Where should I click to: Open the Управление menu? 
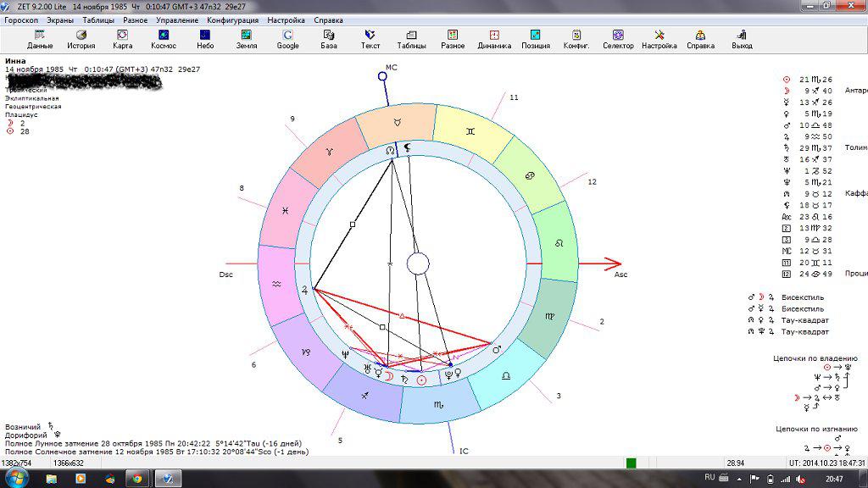coord(177,20)
